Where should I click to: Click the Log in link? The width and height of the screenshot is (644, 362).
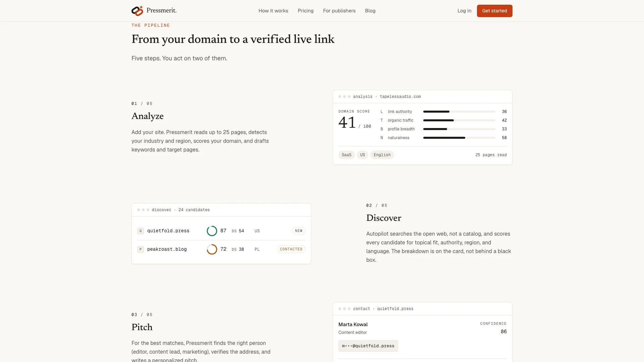(x=464, y=11)
